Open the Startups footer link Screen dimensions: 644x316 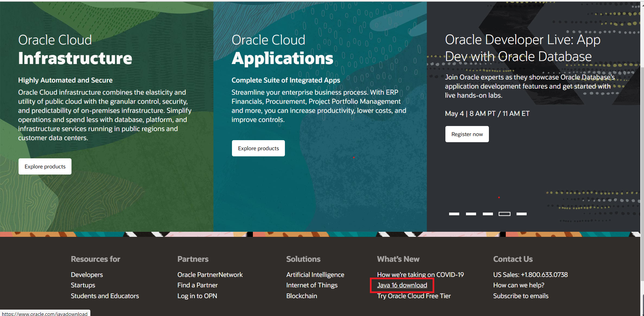[x=83, y=285]
